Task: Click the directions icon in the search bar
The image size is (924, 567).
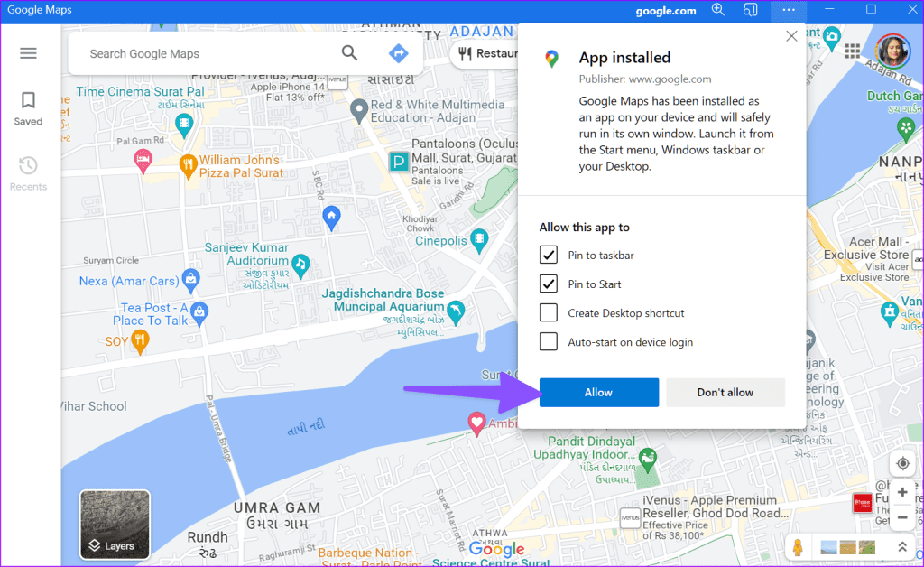Action: tap(398, 53)
